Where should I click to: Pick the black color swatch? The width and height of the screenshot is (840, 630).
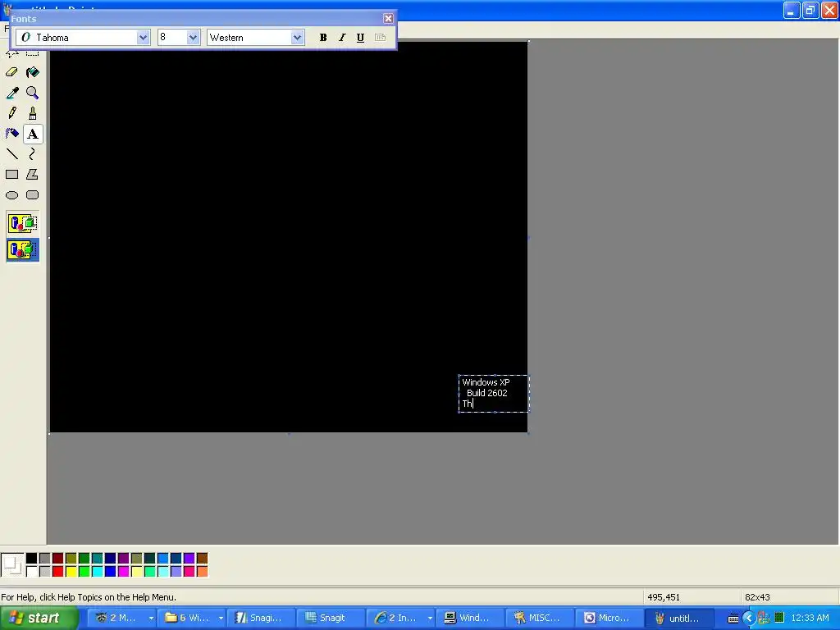tap(32, 559)
